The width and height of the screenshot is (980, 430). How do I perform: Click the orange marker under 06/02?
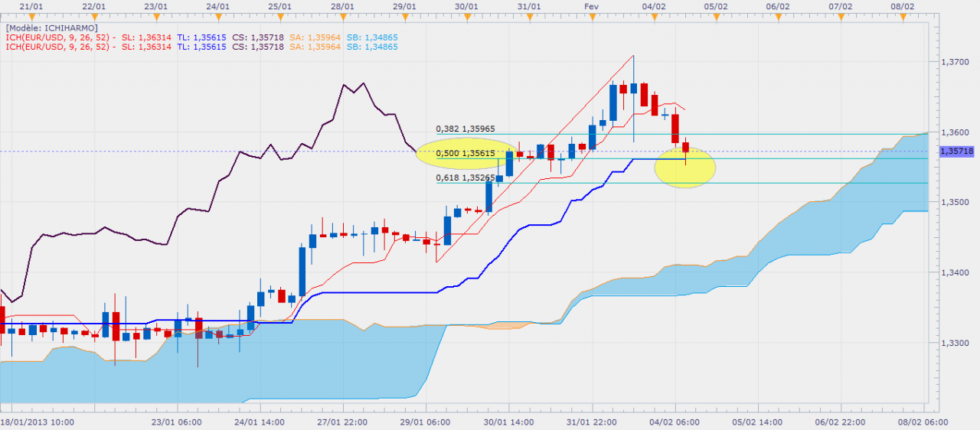tap(778, 15)
